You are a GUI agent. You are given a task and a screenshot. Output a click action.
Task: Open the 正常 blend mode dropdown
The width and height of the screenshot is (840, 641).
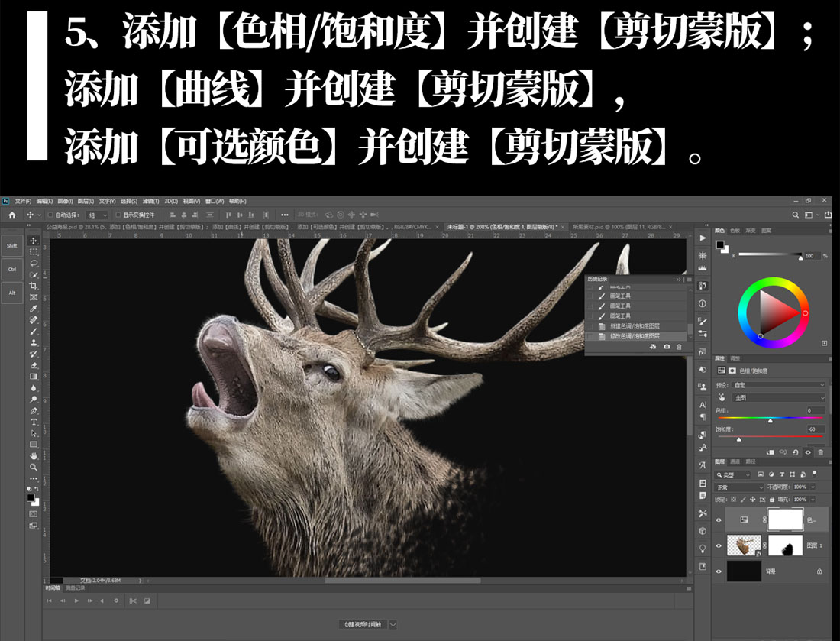pos(739,487)
